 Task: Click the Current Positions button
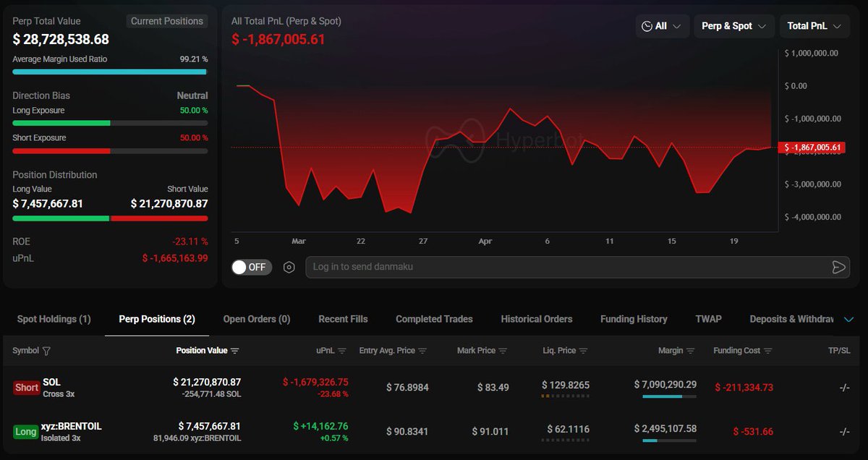(167, 21)
